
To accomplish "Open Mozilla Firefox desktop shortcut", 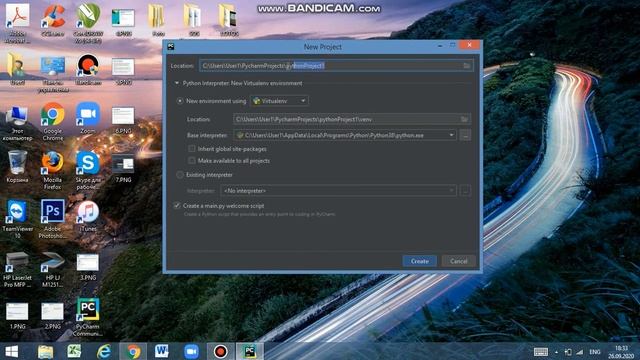I will tap(53, 171).
